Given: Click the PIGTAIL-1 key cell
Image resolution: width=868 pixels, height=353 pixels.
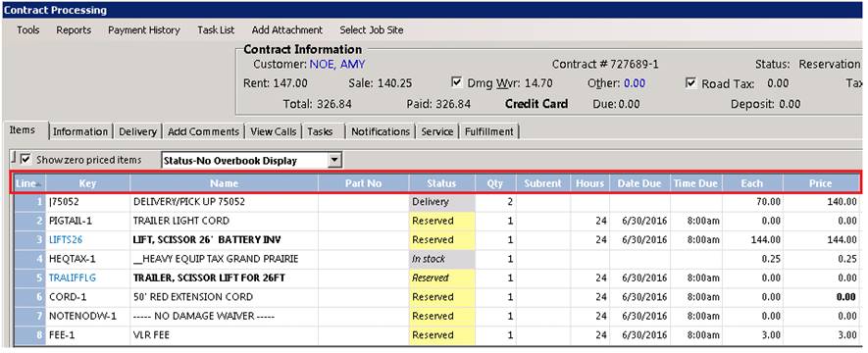Looking at the screenshot, I should [87, 221].
